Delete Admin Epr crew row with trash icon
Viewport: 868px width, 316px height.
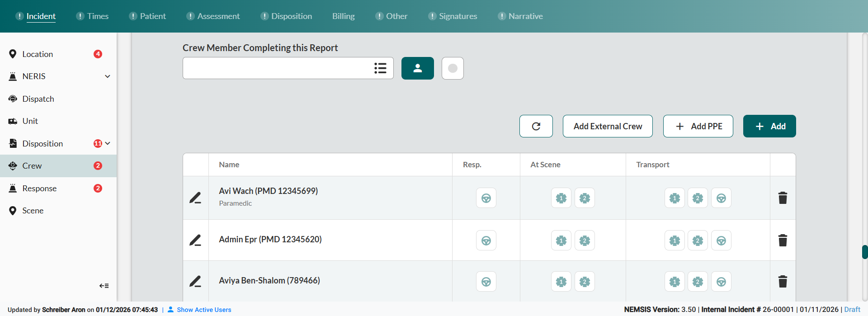(783, 241)
